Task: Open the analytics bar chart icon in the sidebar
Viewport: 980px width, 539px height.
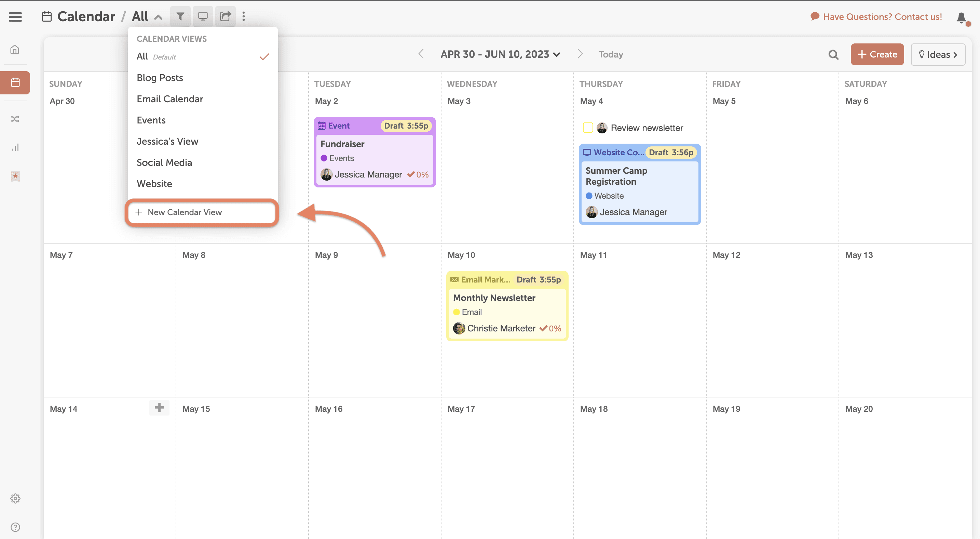Action: [x=15, y=147]
